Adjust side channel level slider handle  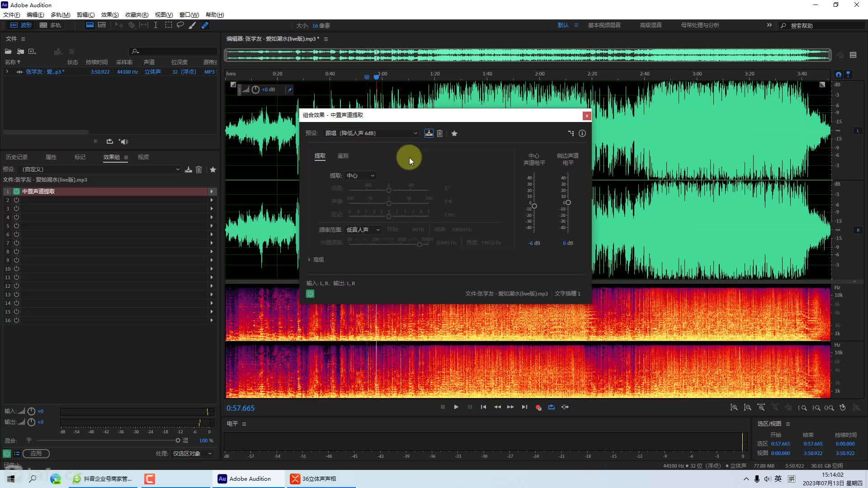tap(568, 202)
